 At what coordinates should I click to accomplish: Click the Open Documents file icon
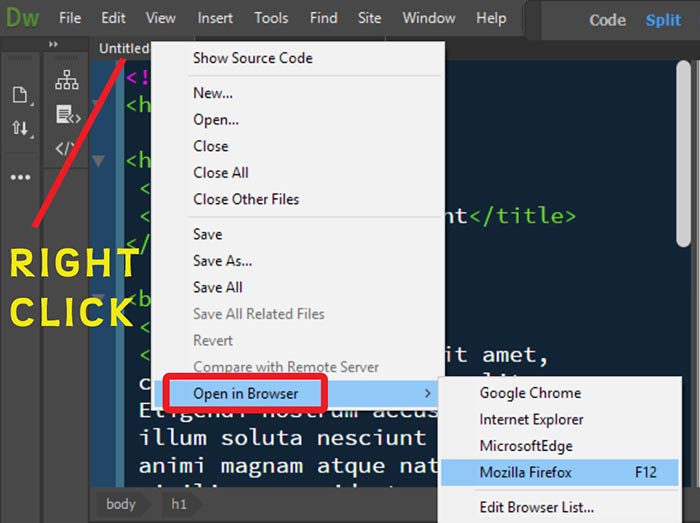click(20, 95)
